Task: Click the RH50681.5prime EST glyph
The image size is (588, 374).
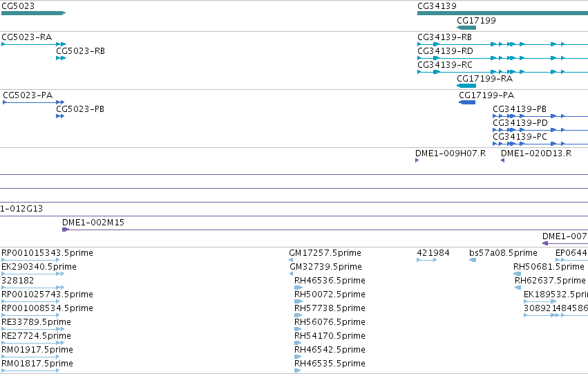Action: click(517, 274)
